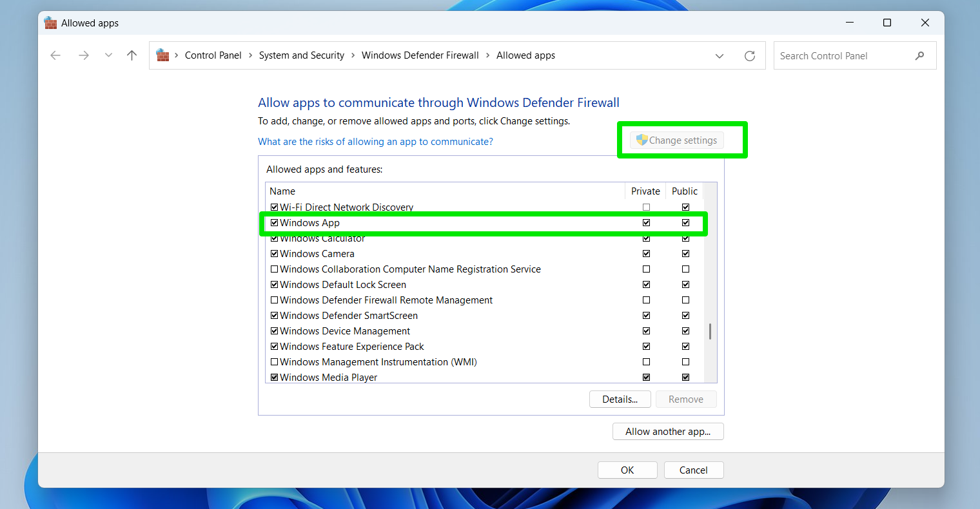Toggle Public checkbox for Windows Default Lock Screen
The image size is (980, 509).
(685, 285)
